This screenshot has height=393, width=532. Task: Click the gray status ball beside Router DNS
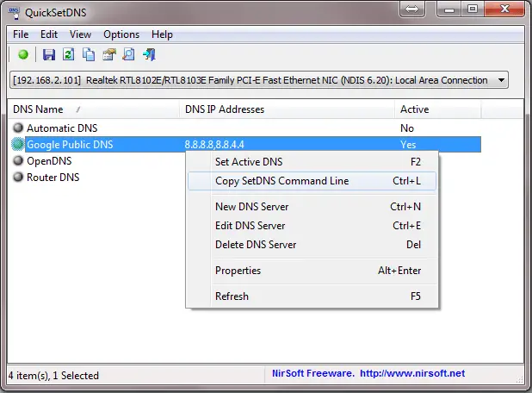[x=17, y=177]
